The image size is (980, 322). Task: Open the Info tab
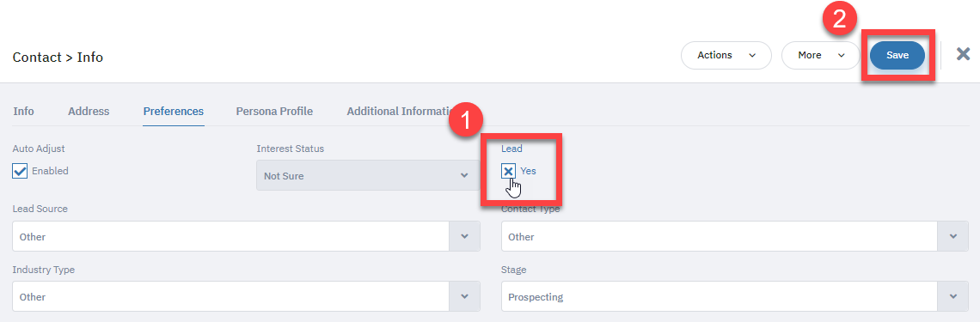pyautogui.click(x=24, y=111)
